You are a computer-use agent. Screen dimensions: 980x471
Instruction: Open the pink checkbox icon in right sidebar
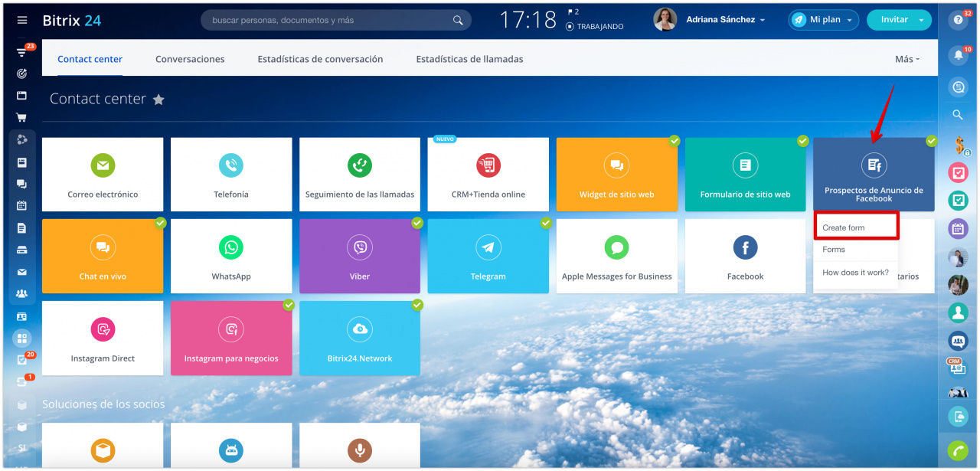(x=958, y=173)
